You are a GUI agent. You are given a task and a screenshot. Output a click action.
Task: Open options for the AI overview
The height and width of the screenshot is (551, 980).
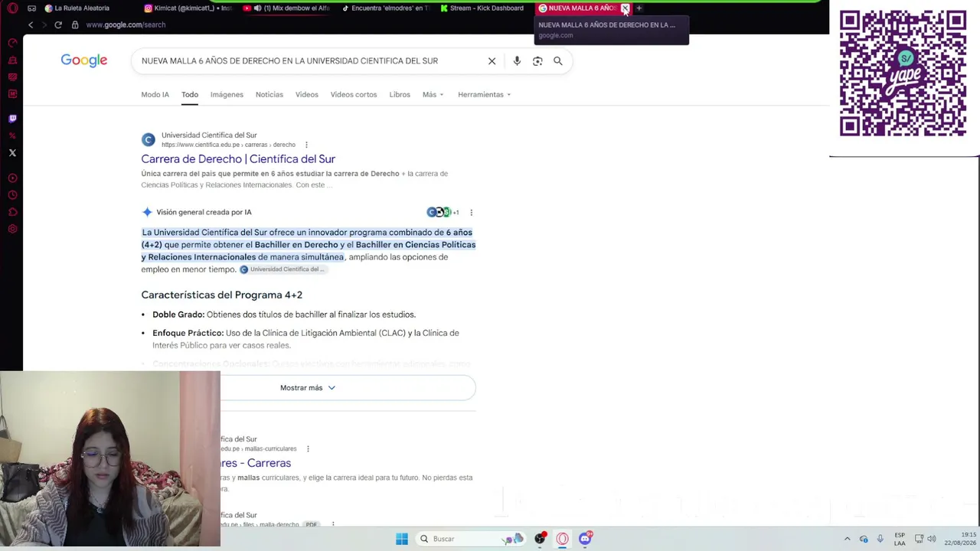[471, 212]
